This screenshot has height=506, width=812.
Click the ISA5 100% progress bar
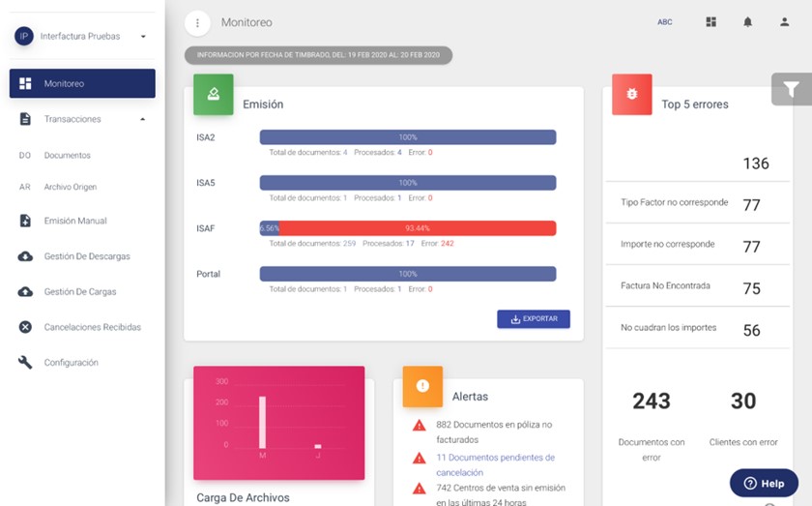click(408, 183)
